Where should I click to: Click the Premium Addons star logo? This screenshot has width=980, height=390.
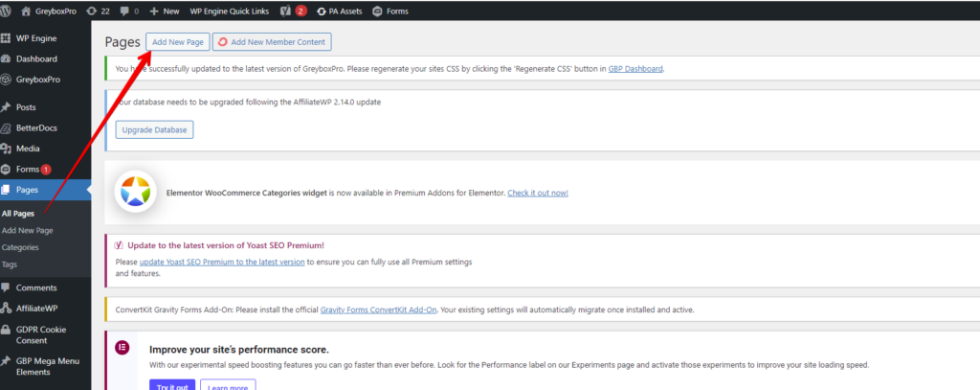point(136,191)
